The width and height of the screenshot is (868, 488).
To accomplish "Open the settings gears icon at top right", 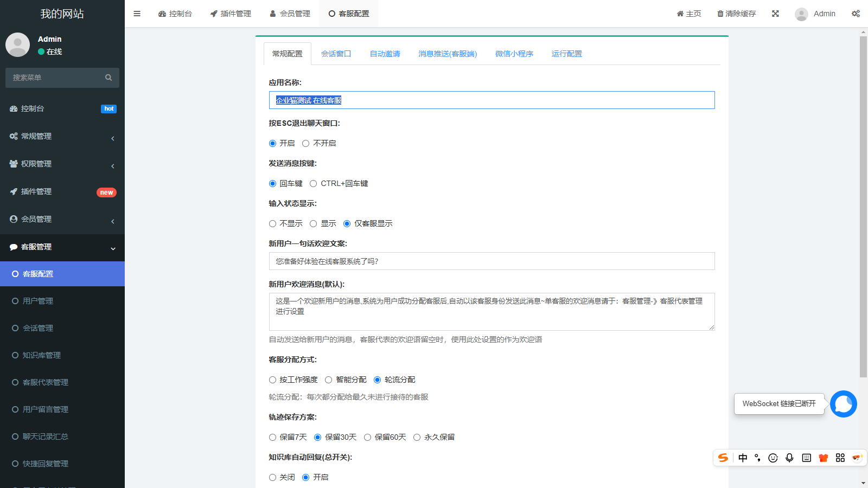I will [x=856, y=14].
